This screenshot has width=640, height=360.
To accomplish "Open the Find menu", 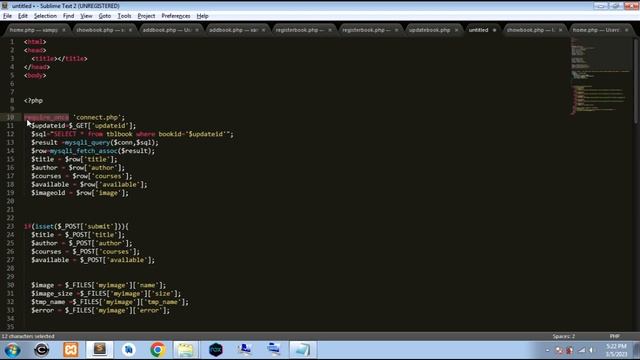I will [68, 16].
